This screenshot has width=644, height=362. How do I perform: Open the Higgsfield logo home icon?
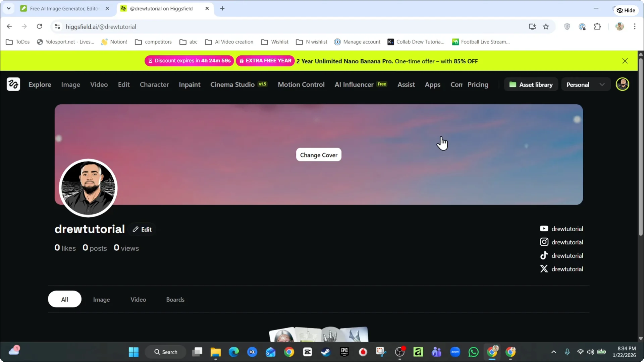pos(13,84)
